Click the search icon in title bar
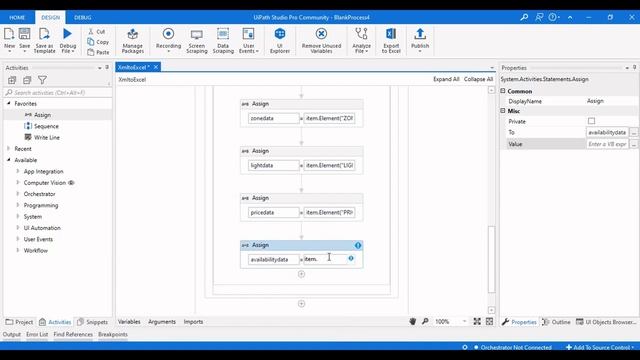This screenshot has width=640, height=360. point(524,17)
